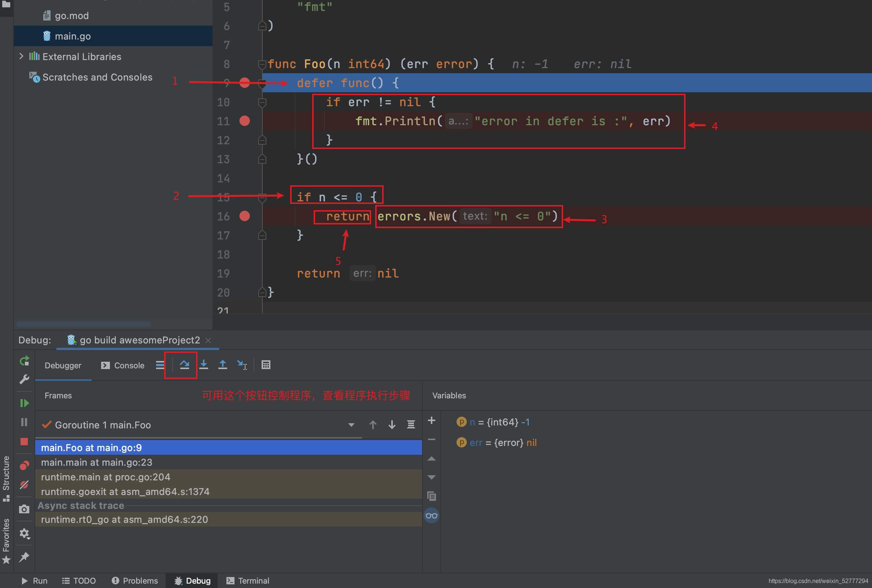Select previous frame up arrow
Viewport: 872px width, 588px height.
pos(373,424)
